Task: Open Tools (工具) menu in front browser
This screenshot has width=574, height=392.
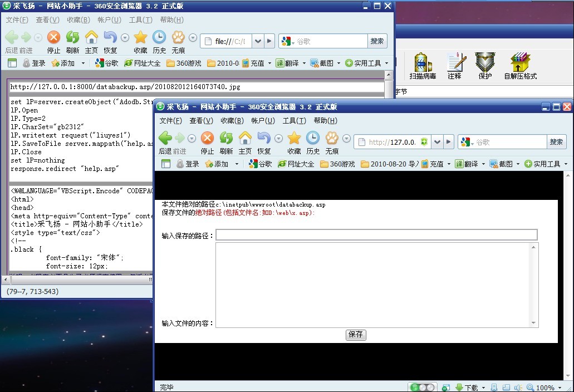Action: 295,120
